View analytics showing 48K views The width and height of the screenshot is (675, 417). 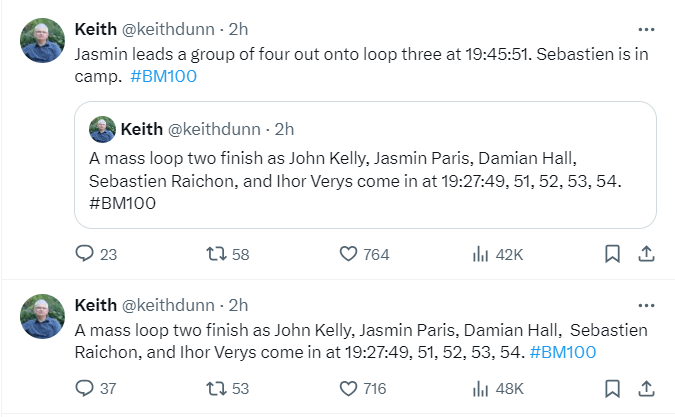tap(480, 387)
